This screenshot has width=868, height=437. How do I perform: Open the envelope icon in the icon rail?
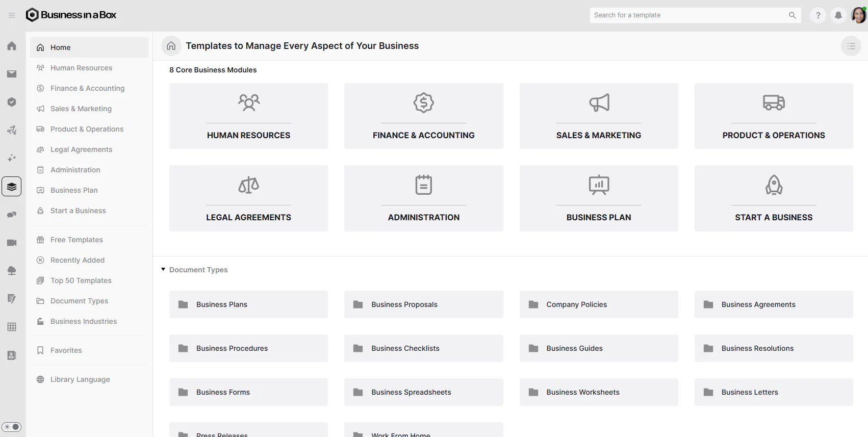(12, 74)
